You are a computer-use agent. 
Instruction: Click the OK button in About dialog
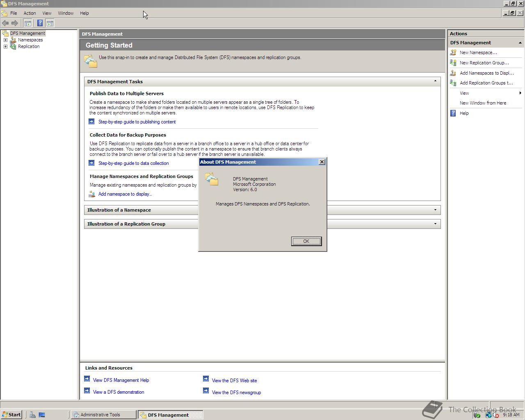pos(306,241)
